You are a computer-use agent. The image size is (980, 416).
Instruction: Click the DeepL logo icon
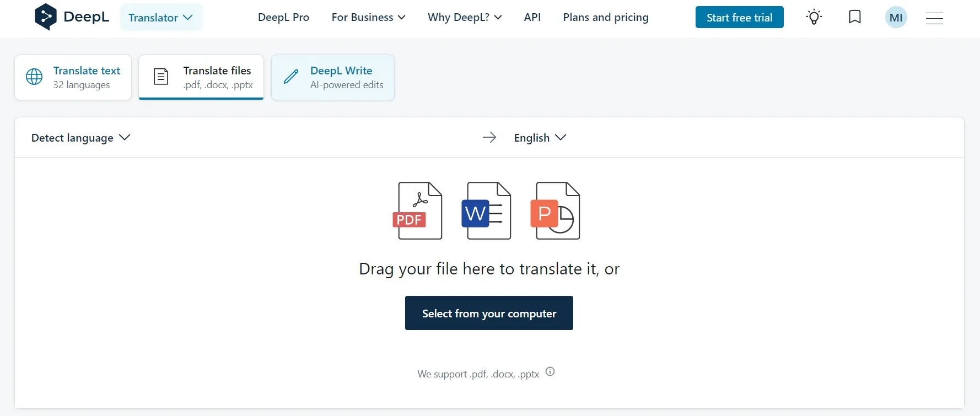pos(45,17)
